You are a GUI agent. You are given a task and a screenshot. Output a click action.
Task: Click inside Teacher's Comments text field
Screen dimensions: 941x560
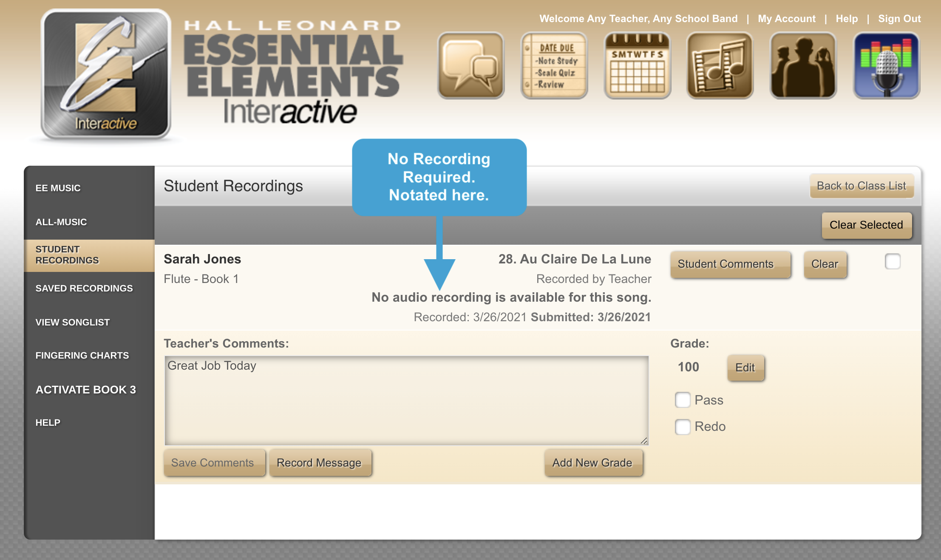pos(406,399)
